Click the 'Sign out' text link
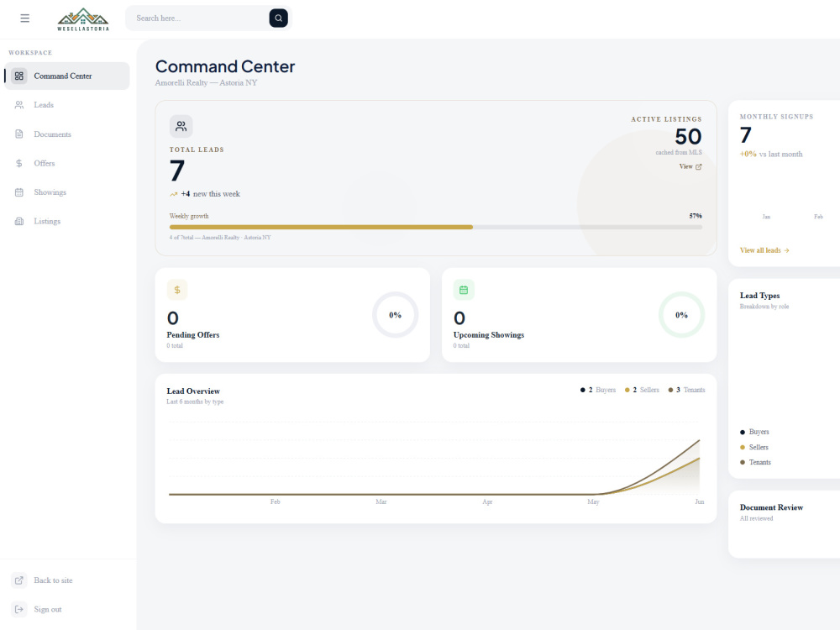The image size is (840, 630). (48, 610)
